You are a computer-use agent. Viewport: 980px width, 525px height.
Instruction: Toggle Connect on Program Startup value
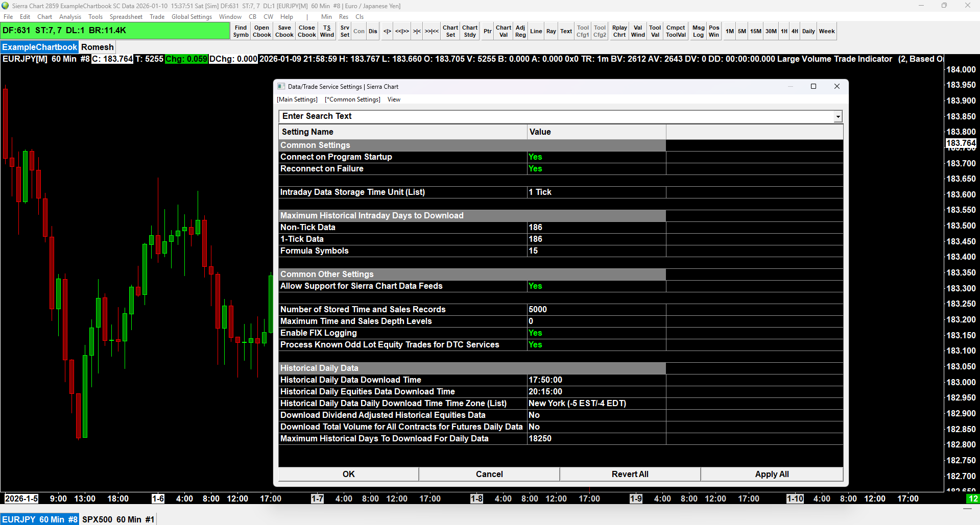[x=535, y=157]
